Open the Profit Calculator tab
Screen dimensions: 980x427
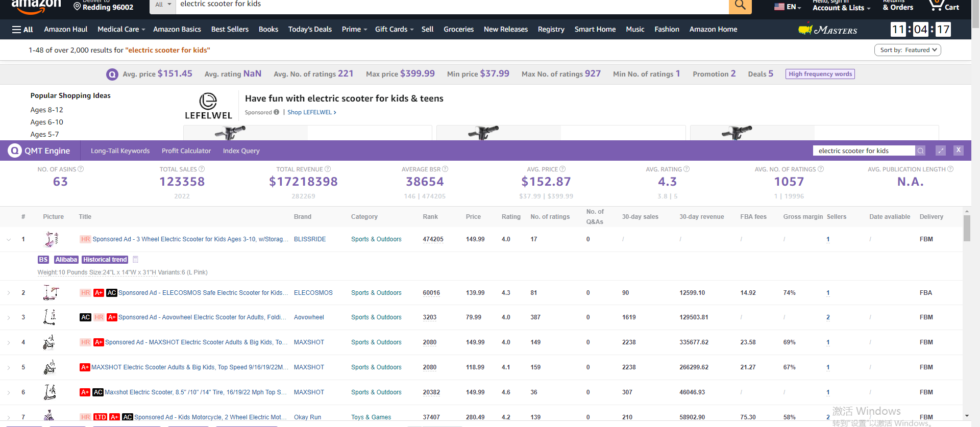click(186, 151)
